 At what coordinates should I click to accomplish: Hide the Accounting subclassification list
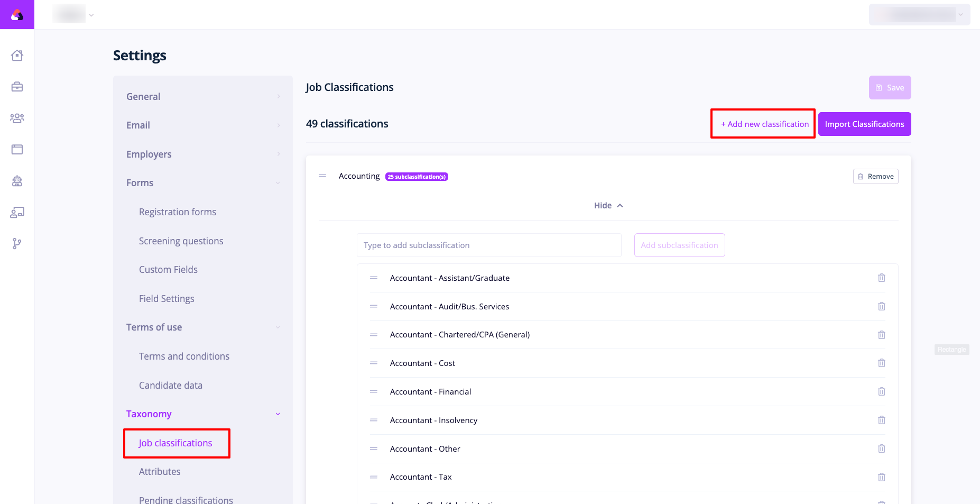click(x=608, y=205)
